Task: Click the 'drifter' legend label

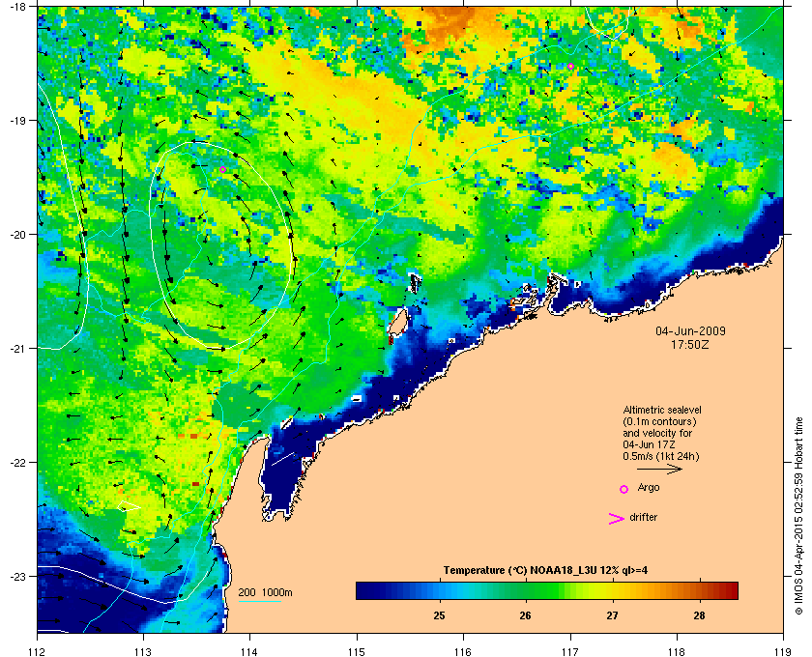Action: [x=643, y=517]
